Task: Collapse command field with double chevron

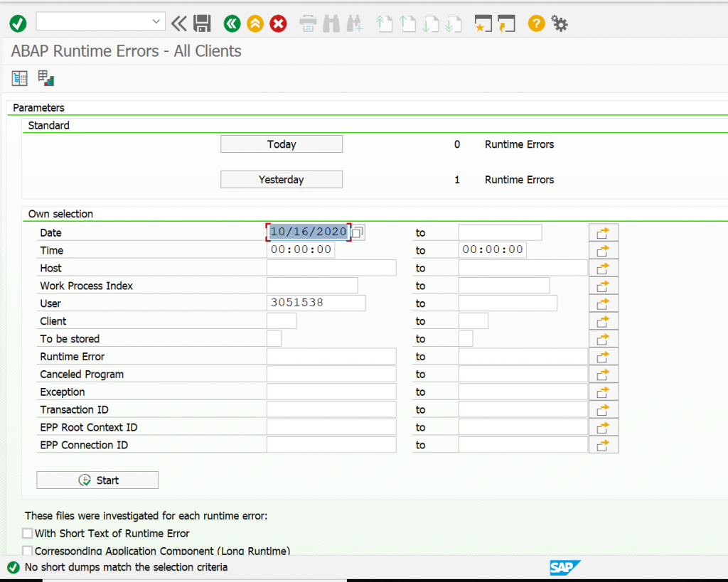Action: click(x=178, y=23)
